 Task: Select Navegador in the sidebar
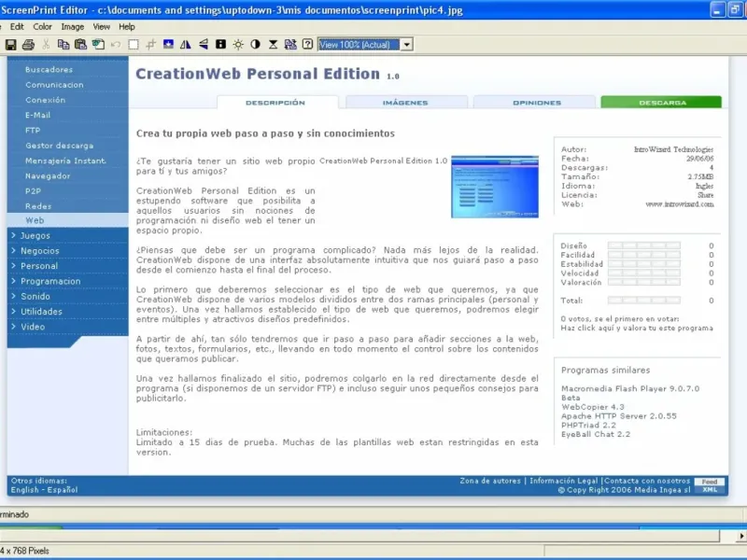(48, 176)
